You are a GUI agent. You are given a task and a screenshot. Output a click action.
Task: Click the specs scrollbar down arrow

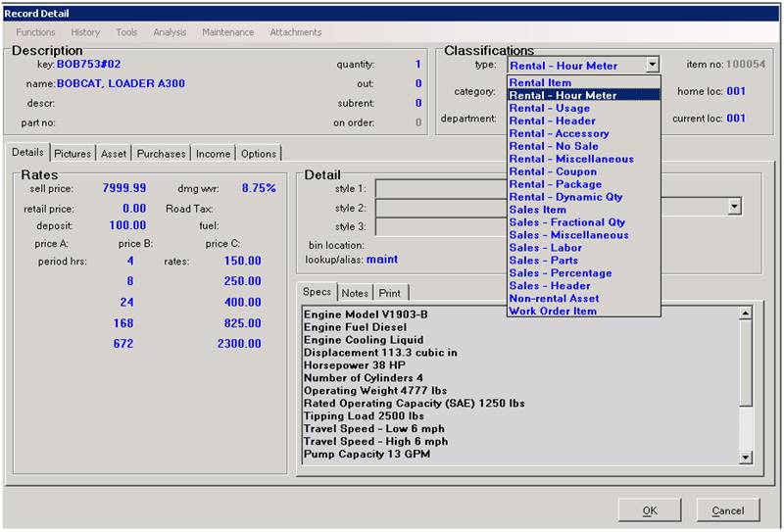746,457
